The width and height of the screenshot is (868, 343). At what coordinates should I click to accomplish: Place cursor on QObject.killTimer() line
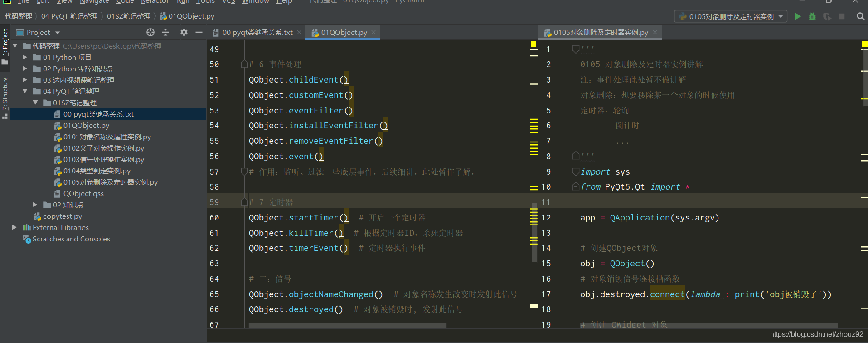tap(296, 233)
